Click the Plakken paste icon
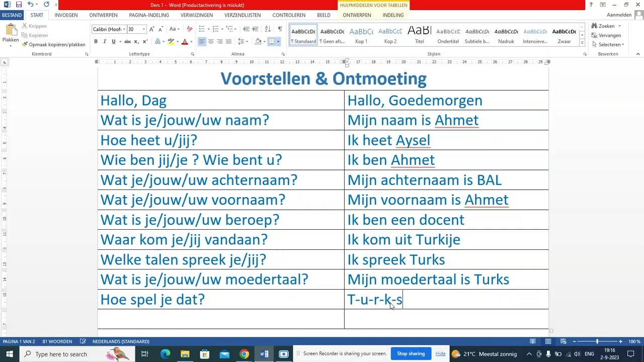The height and width of the screenshot is (362, 644). (x=11, y=30)
